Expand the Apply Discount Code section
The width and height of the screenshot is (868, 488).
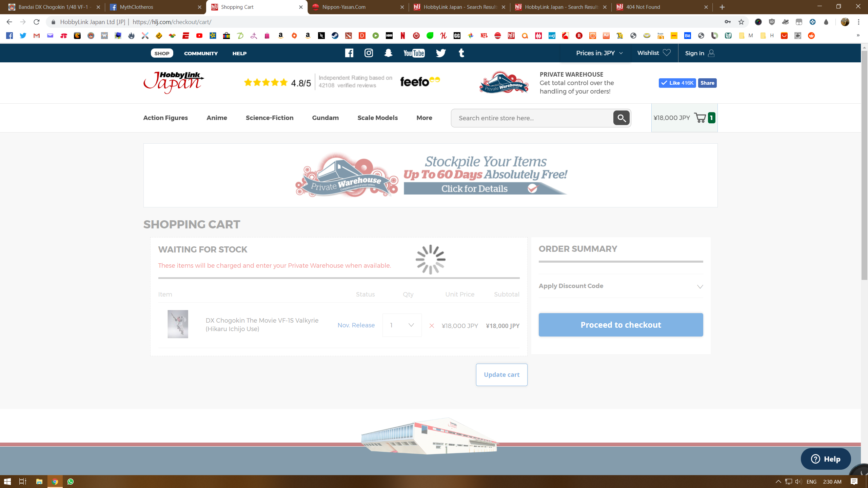(621, 286)
